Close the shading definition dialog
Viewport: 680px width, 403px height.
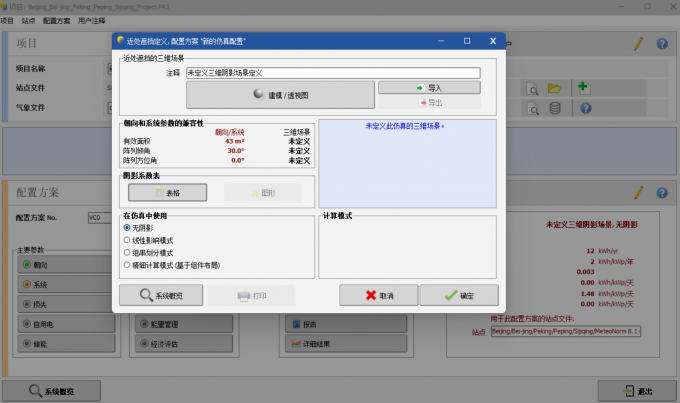pyautogui.click(x=493, y=41)
